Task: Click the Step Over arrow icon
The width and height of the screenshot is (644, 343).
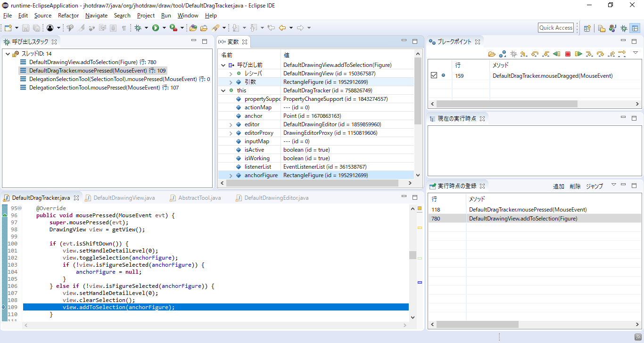Action: click(600, 54)
